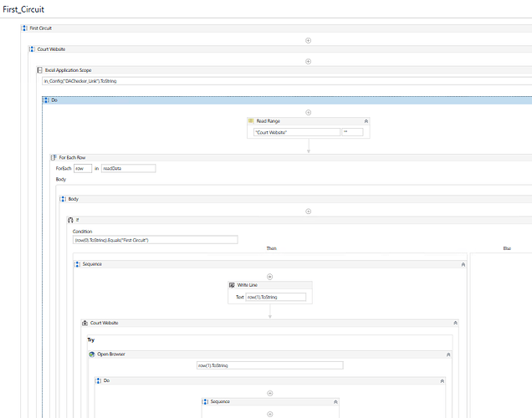The image size is (532, 418).
Task: Edit the Read Range cell range field
Action: click(x=352, y=132)
